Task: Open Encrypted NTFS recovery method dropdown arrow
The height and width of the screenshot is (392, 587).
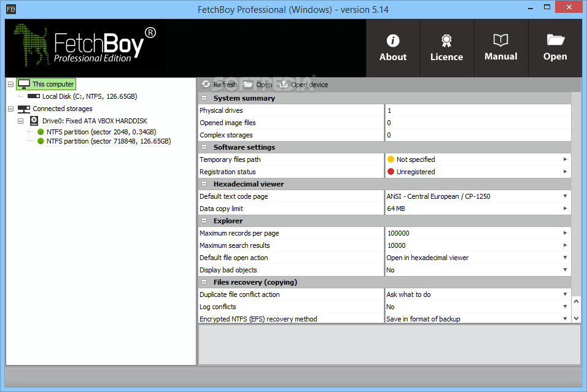Action: [565, 318]
